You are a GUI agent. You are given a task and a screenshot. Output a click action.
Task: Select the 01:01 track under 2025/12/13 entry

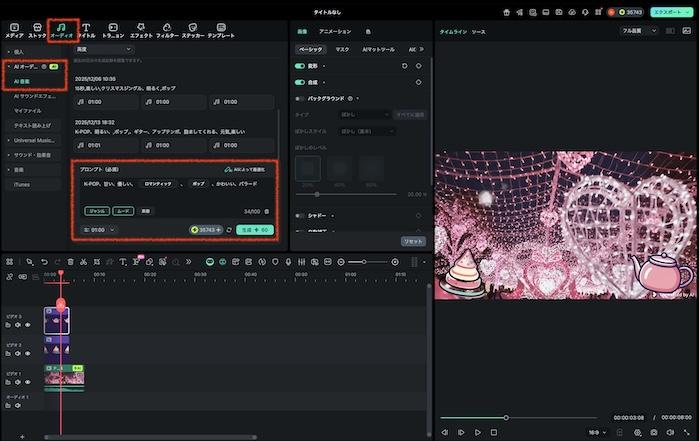click(106, 145)
